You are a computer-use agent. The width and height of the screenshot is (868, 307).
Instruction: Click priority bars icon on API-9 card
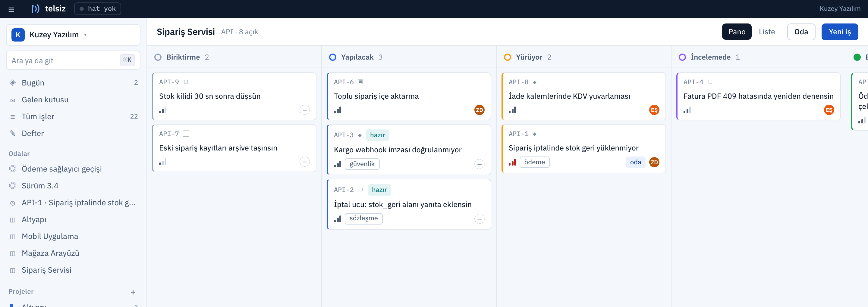coord(163,110)
